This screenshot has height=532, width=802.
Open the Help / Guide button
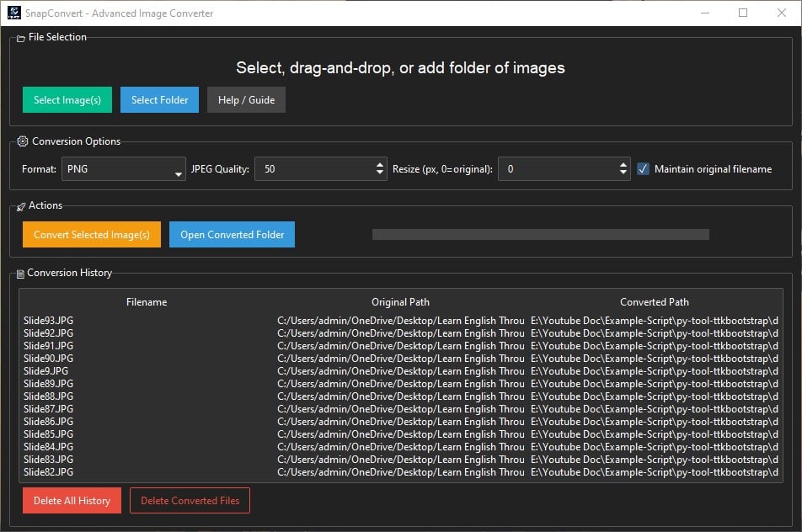point(246,100)
